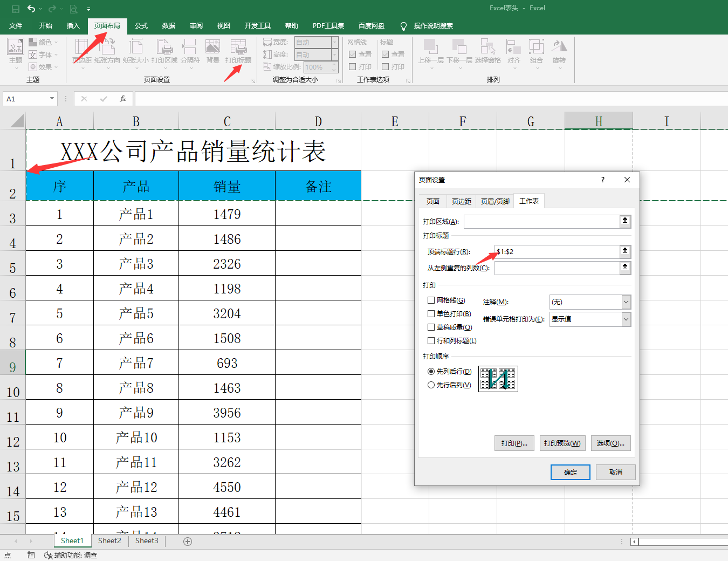Open the 错误单元格打印为 dropdown
This screenshot has height=561, width=728.
(x=626, y=319)
